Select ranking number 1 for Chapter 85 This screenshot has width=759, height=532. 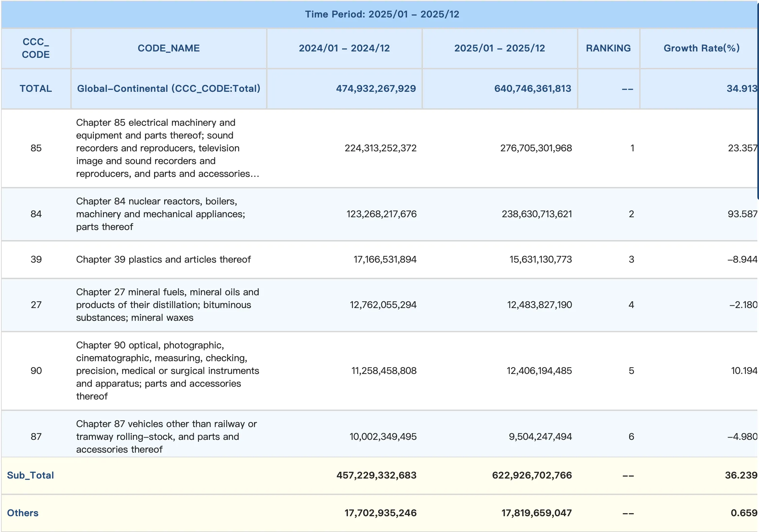tap(632, 148)
